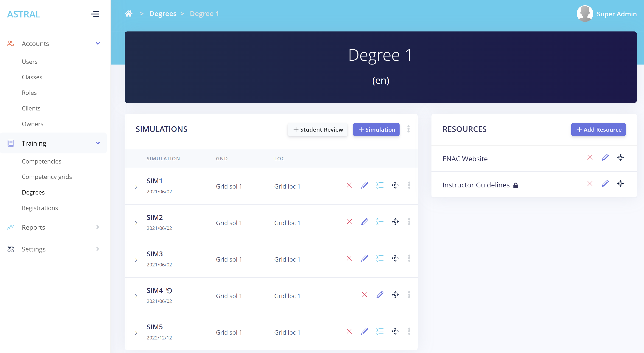This screenshot has width=644, height=353.
Task: Open the checklist icon for SIM3
Action: click(x=380, y=258)
